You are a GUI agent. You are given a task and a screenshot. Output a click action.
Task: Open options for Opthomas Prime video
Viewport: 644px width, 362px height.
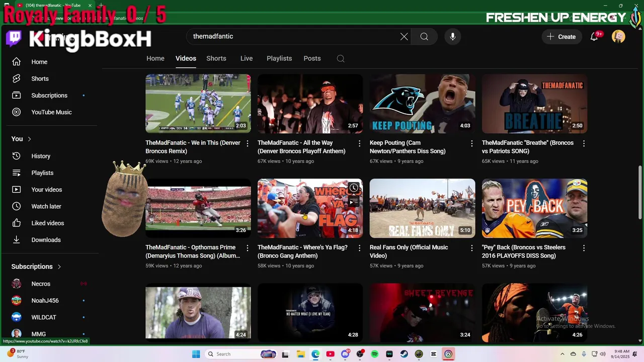click(x=248, y=248)
